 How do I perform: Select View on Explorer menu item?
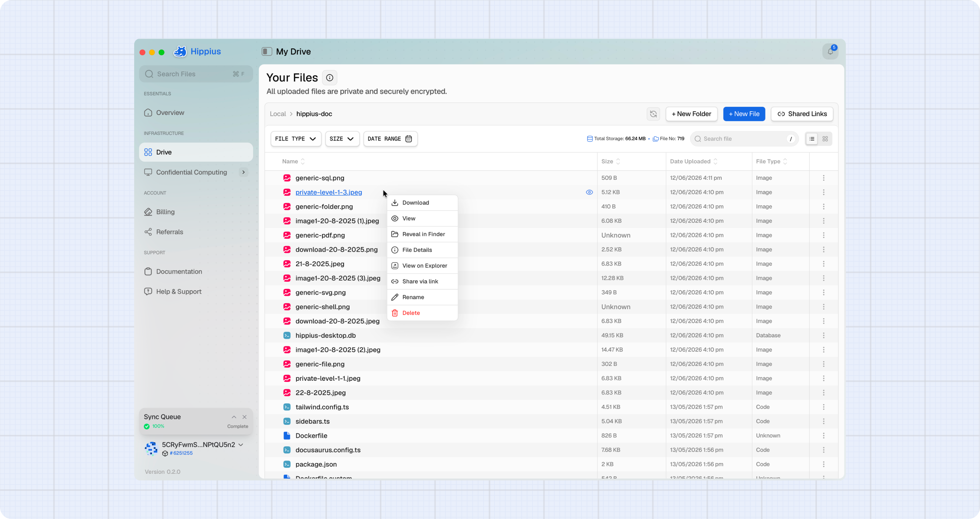422,265
